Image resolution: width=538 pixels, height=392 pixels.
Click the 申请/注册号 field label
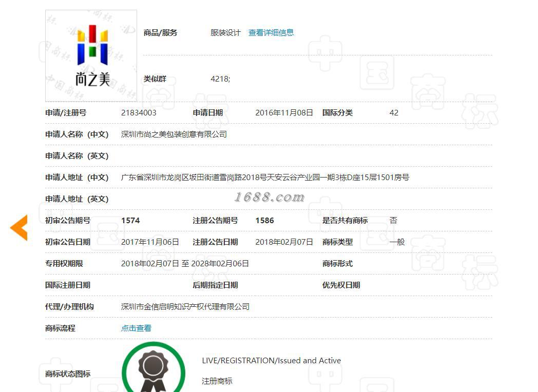66,113
